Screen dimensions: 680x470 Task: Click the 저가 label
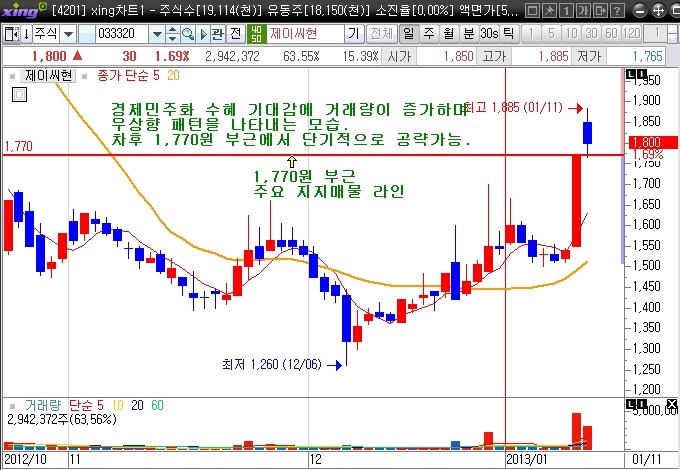(x=589, y=56)
